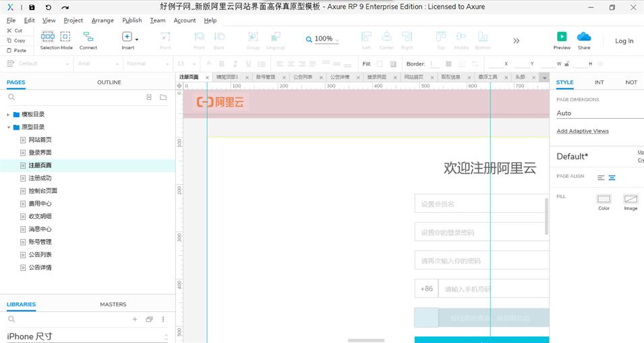Click the Add Adaptive Views link
Viewport: 644px width, 343px height.
(583, 131)
